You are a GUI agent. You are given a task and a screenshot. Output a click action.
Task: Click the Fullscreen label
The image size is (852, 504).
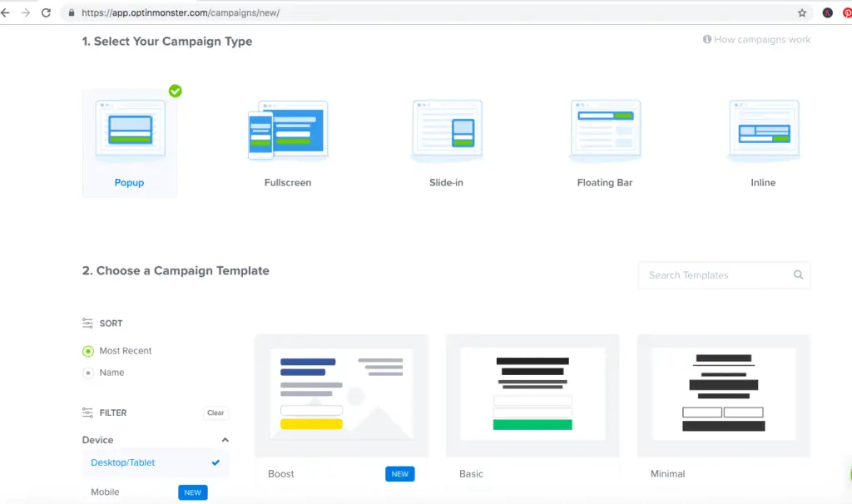click(x=288, y=182)
